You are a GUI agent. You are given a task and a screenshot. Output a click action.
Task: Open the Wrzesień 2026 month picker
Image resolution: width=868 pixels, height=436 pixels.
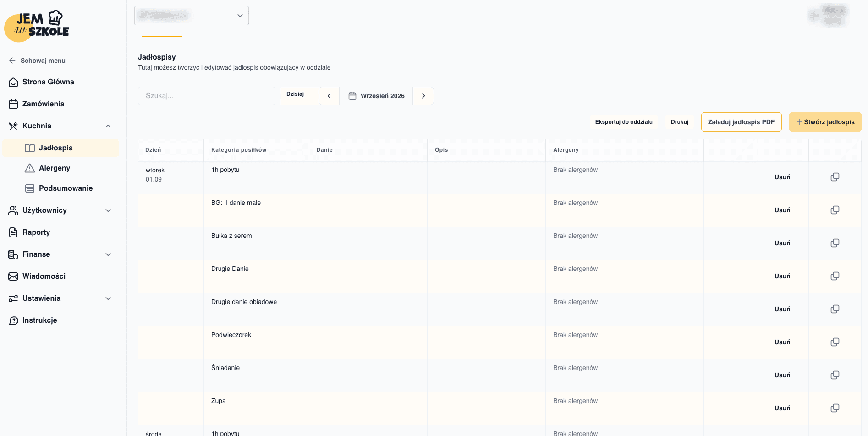[x=376, y=96]
